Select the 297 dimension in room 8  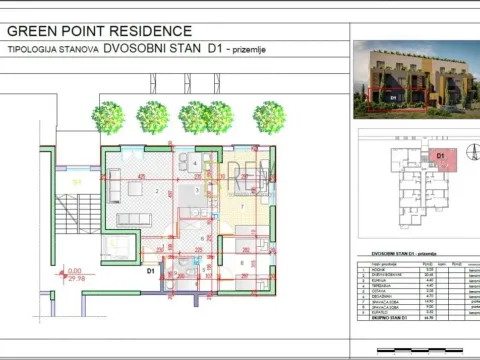pyautogui.click(x=245, y=276)
